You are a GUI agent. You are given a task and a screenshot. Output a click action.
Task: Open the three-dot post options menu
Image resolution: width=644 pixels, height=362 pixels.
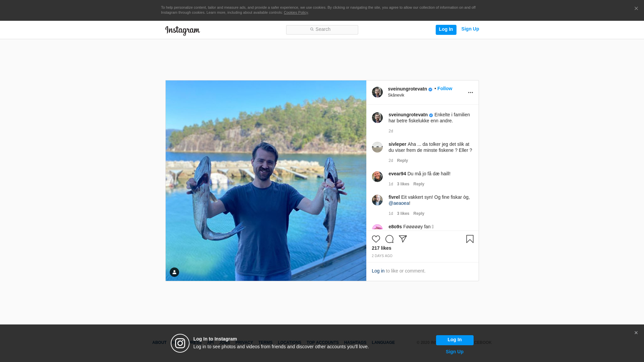click(x=470, y=93)
